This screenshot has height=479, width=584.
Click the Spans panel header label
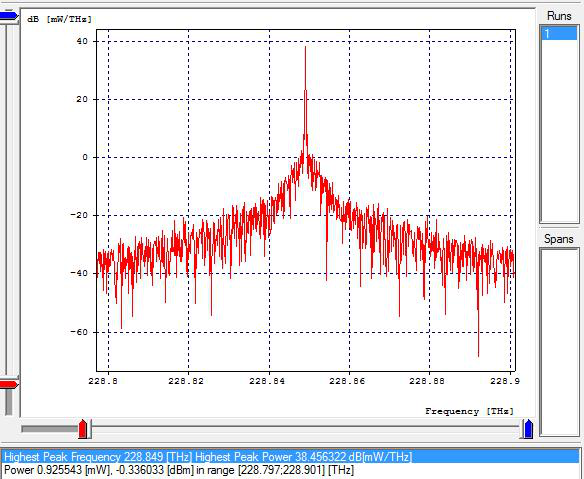559,238
